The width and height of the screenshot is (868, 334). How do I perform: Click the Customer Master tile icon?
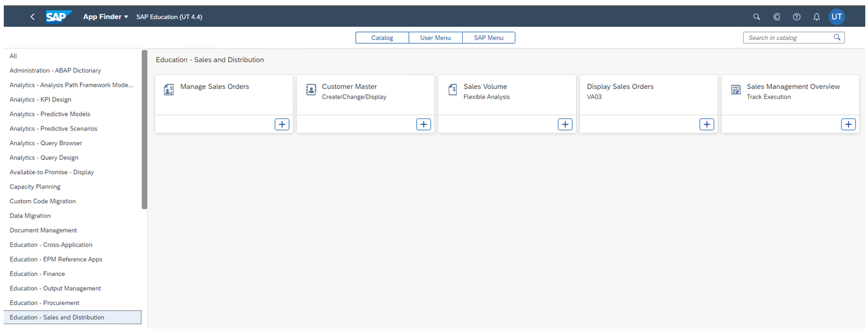tap(311, 89)
